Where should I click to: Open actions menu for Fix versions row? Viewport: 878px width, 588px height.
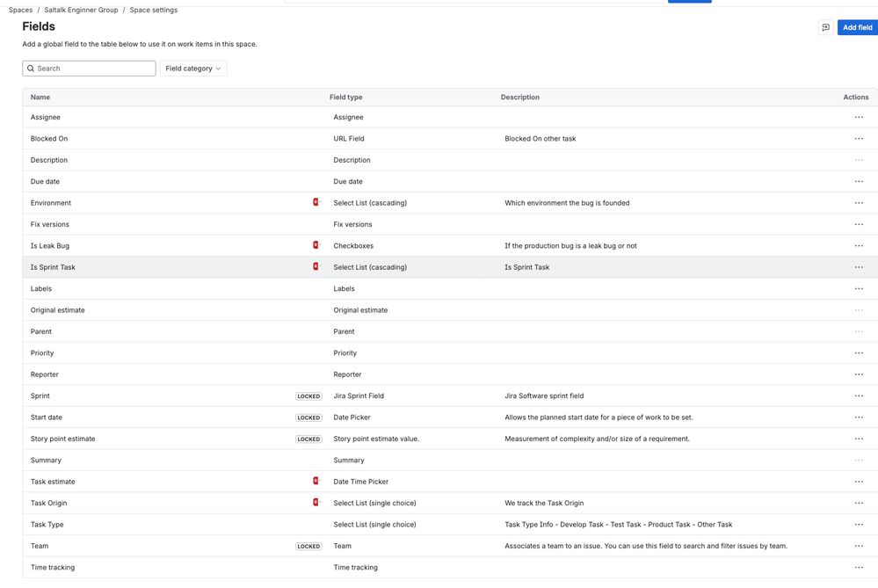tap(859, 224)
